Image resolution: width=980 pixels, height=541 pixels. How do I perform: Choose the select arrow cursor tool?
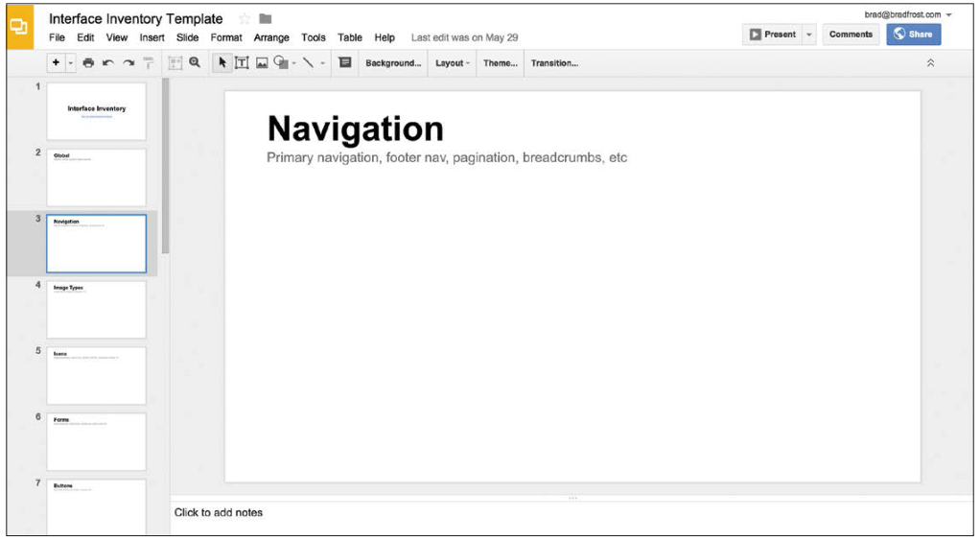pyautogui.click(x=222, y=62)
